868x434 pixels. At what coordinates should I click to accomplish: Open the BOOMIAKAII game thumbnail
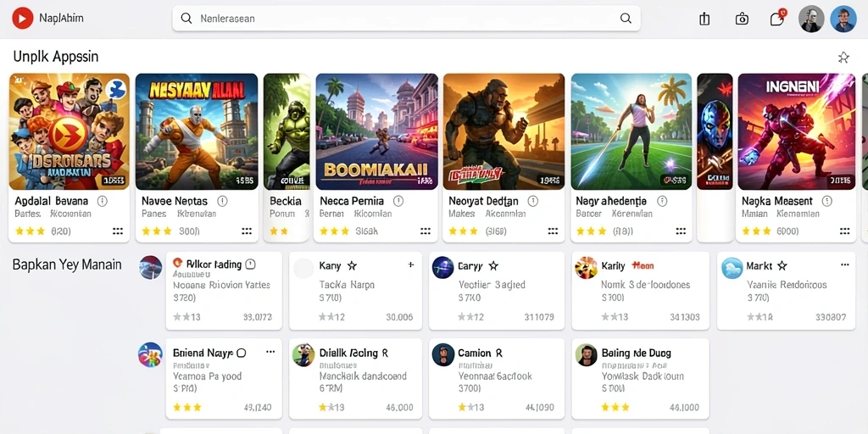376,131
